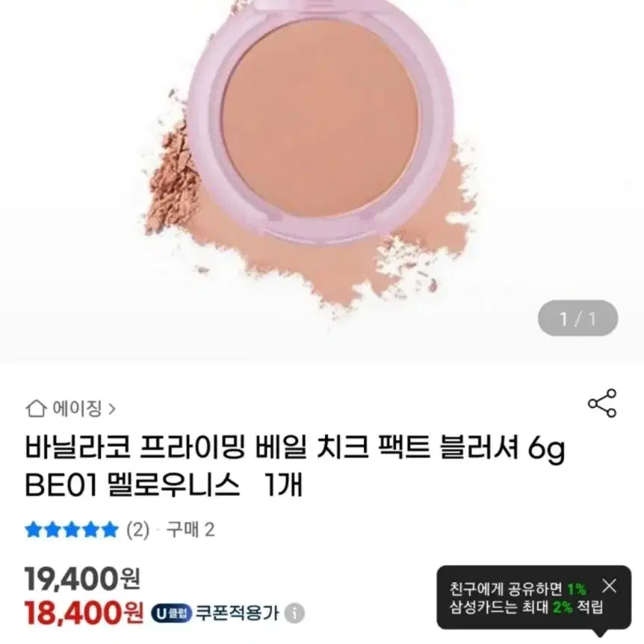Expand the 에이징 breadcrumb chevron
Image resolution: width=644 pixels, height=644 pixels.
112,409
